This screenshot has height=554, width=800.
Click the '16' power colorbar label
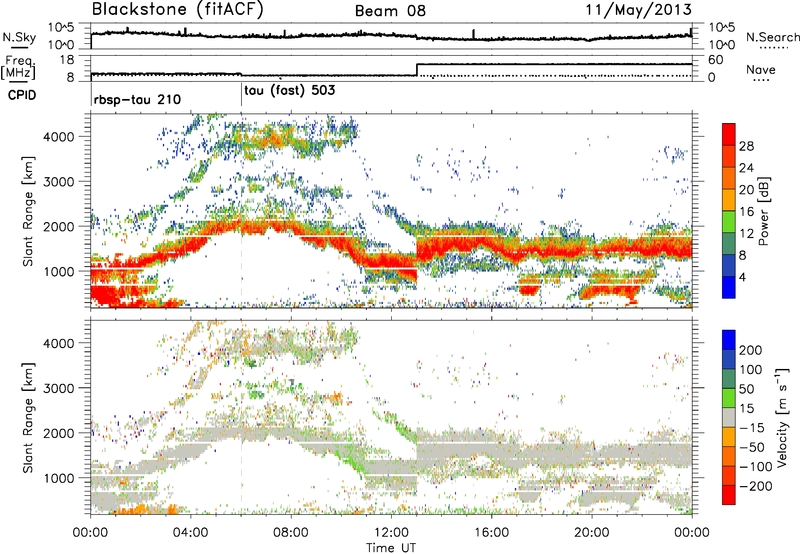tap(746, 212)
